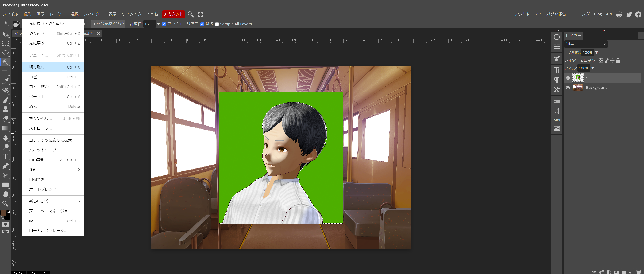Expand the 不透明度 opacity slider arrow
The height and width of the screenshot is (274, 644).
click(596, 53)
